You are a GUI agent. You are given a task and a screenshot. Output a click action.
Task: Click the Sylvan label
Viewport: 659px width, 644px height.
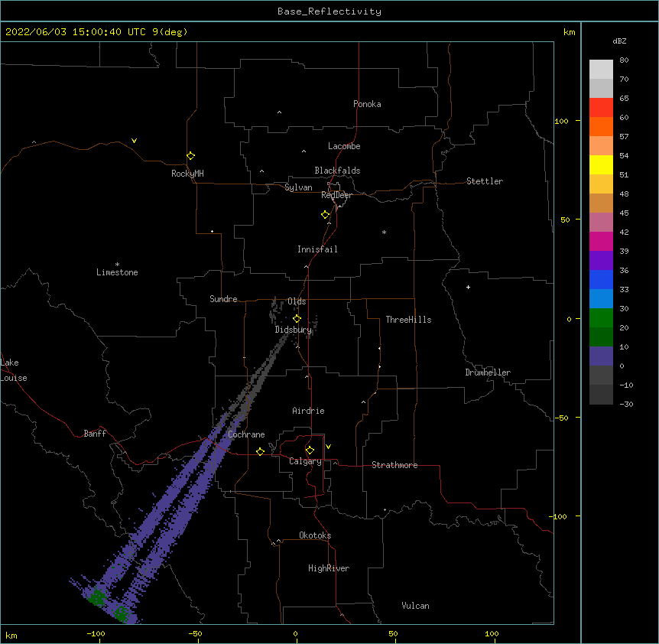pos(298,187)
